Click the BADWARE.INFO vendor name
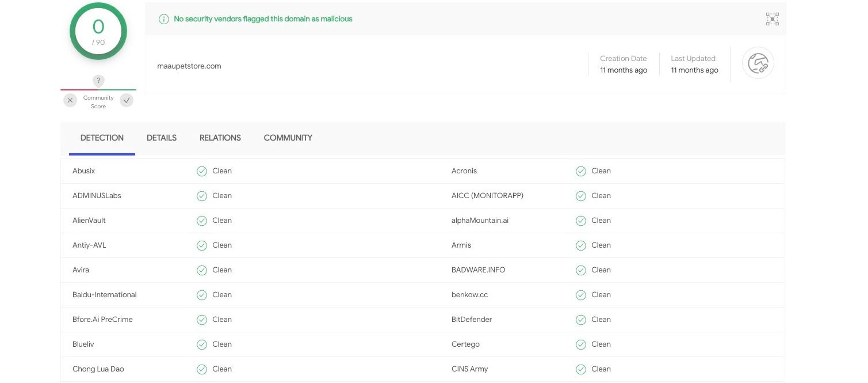868x383 pixels. coord(479,270)
